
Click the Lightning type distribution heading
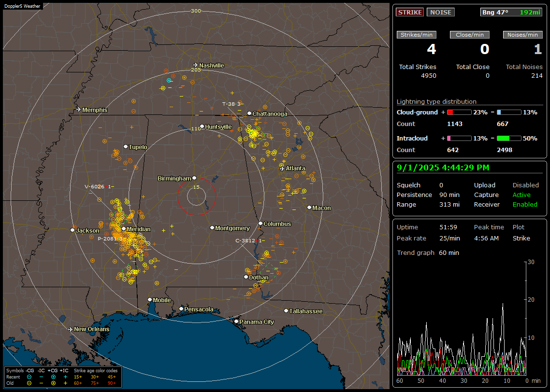pyautogui.click(x=436, y=101)
